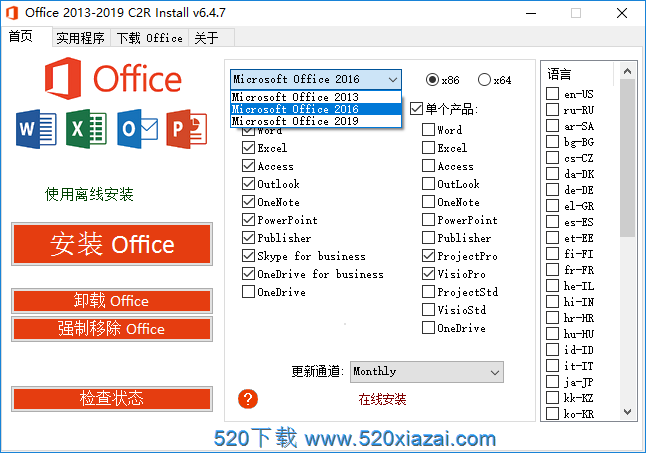Select the x64 architecture radio button
The width and height of the screenshot is (646, 453).
484,79
